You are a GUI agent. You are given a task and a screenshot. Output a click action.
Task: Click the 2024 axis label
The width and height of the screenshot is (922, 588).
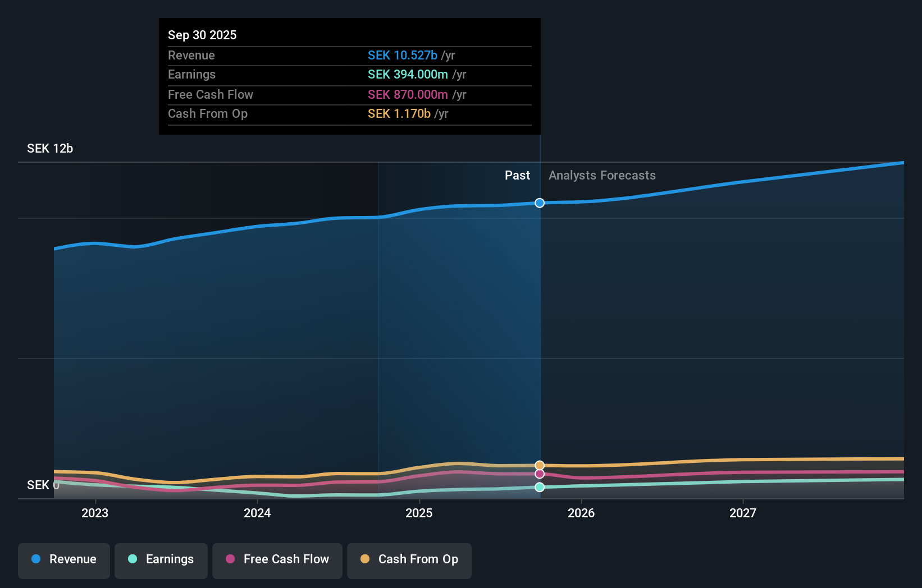coord(257,513)
